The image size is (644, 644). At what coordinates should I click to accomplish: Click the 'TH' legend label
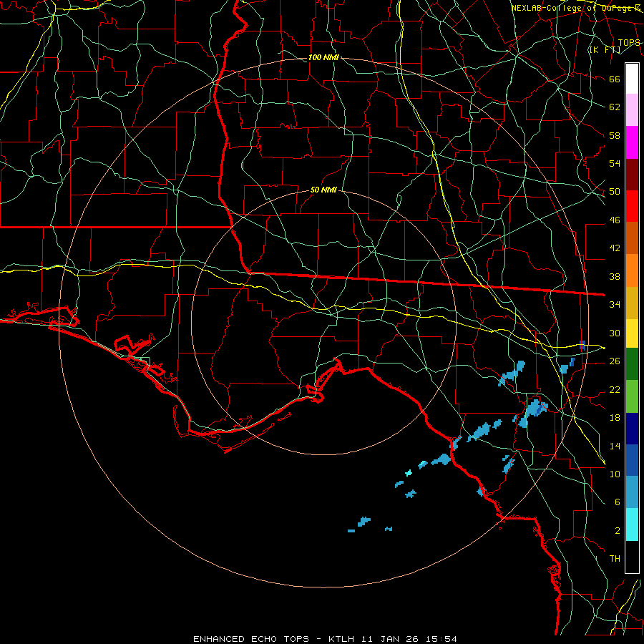pos(615,559)
